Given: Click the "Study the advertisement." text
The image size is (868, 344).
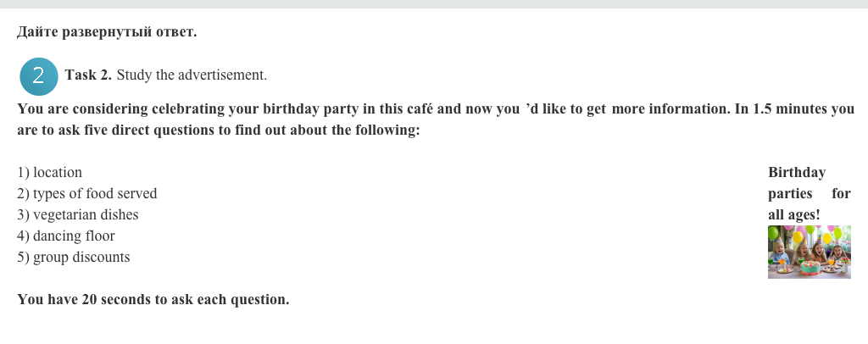Looking at the screenshot, I should pyautogui.click(x=192, y=75).
